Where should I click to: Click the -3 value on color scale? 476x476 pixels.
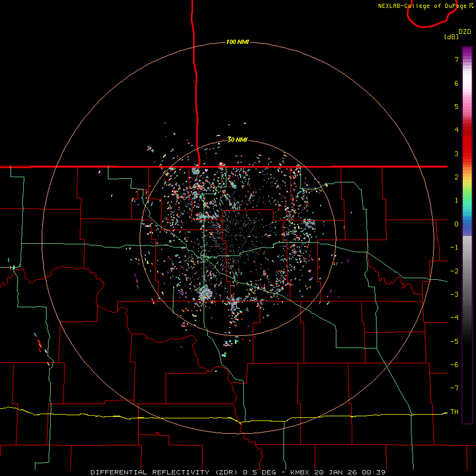pyautogui.click(x=454, y=295)
